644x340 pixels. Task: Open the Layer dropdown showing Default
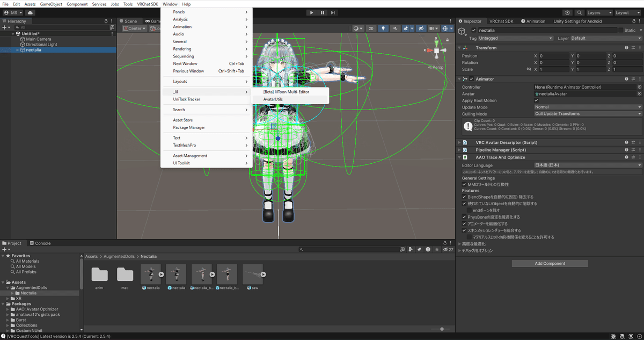tap(606, 39)
